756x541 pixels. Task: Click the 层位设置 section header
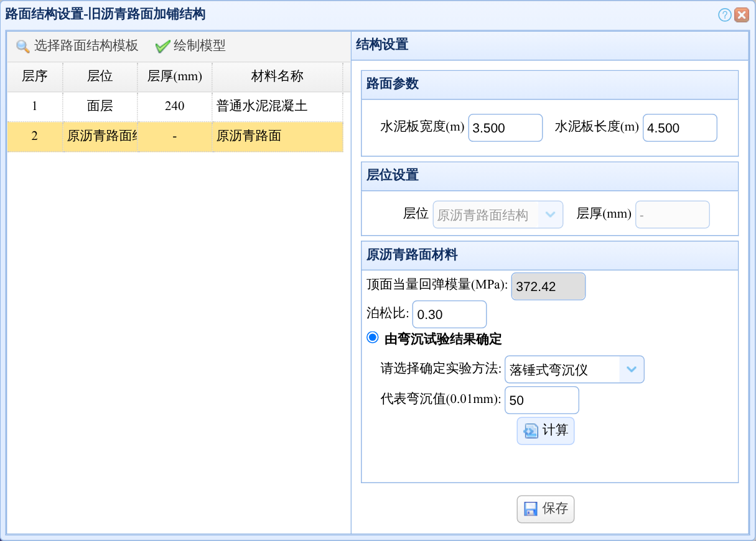pyautogui.click(x=549, y=176)
